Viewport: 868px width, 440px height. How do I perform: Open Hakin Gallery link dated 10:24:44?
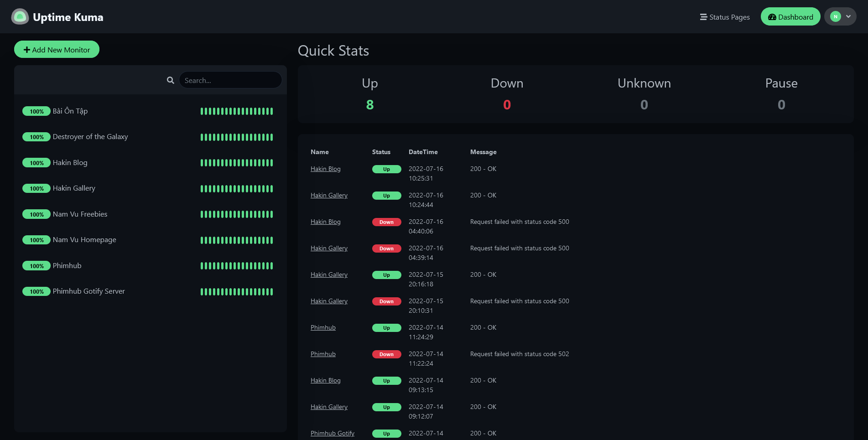pos(329,195)
